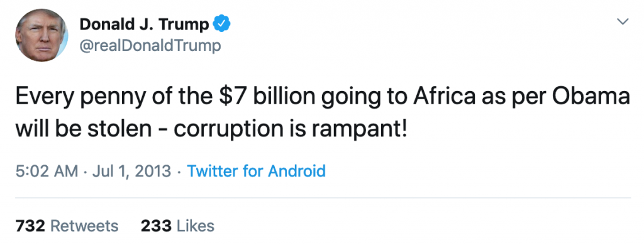644x245 pixels.
Task: Click the phrase corruption is rampant
Action: (x=291, y=130)
